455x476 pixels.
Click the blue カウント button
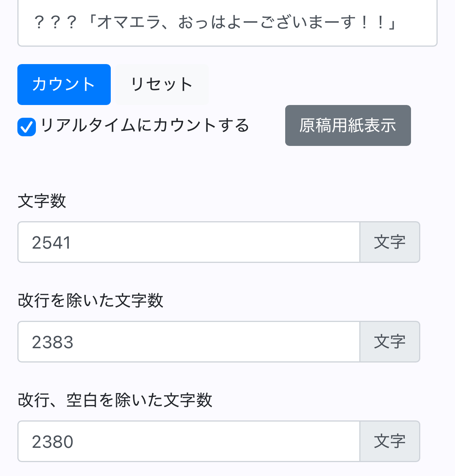point(64,85)
